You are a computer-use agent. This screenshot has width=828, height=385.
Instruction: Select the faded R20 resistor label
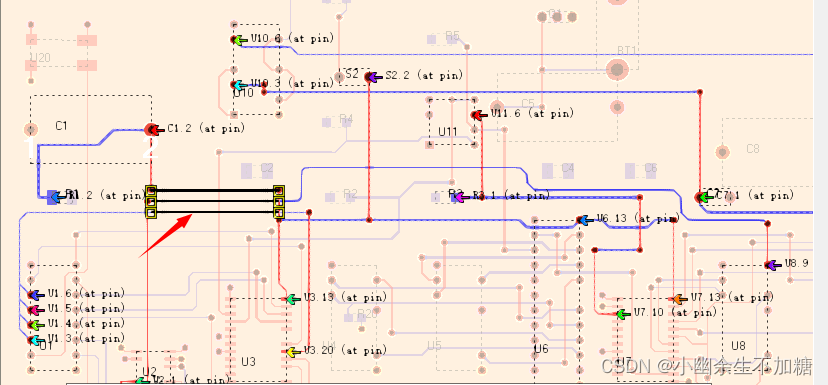[x=367, y=313]
